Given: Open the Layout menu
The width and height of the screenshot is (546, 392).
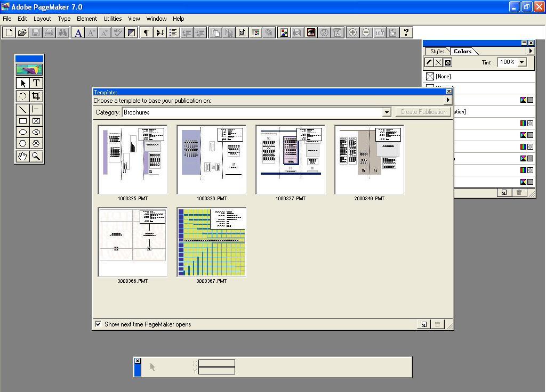Looking at the screenshot, I should (42, 19).
